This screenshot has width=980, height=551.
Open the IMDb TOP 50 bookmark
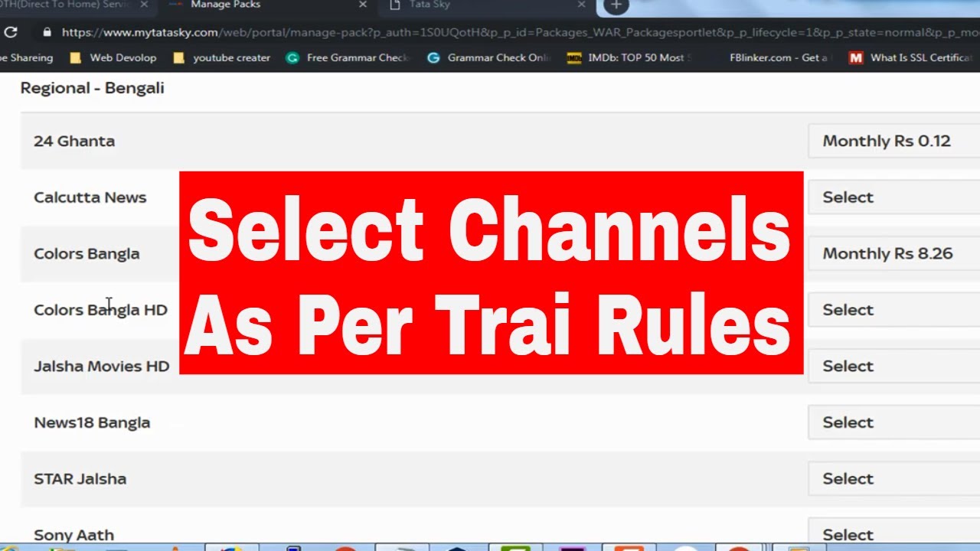(629, 57)
